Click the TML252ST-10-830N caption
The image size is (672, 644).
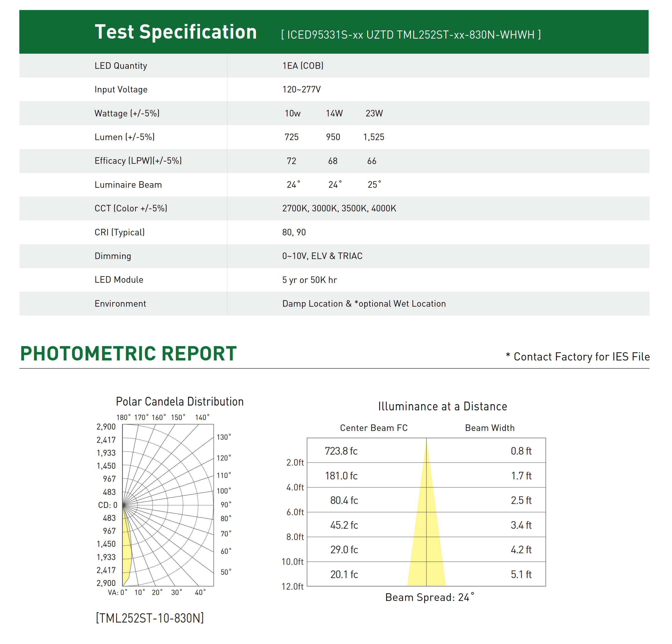point(150,618)
